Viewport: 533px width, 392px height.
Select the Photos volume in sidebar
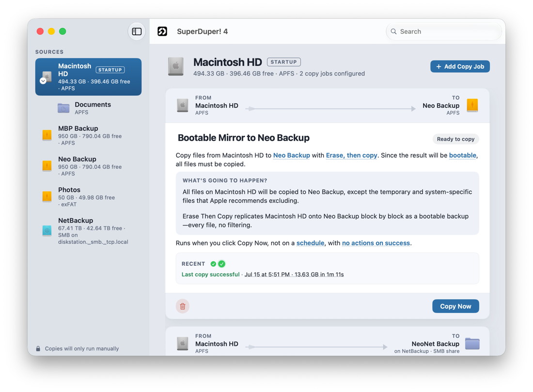pos(88,196)
